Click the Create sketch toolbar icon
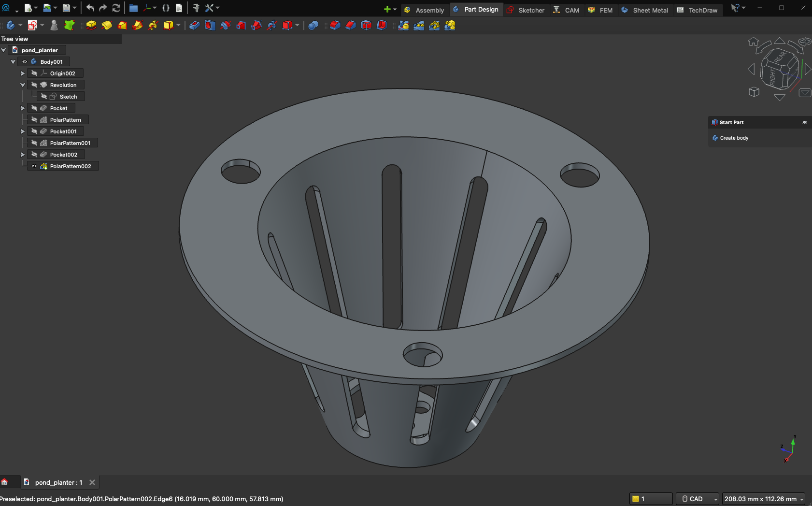812x506 pixels. point(32,25)
